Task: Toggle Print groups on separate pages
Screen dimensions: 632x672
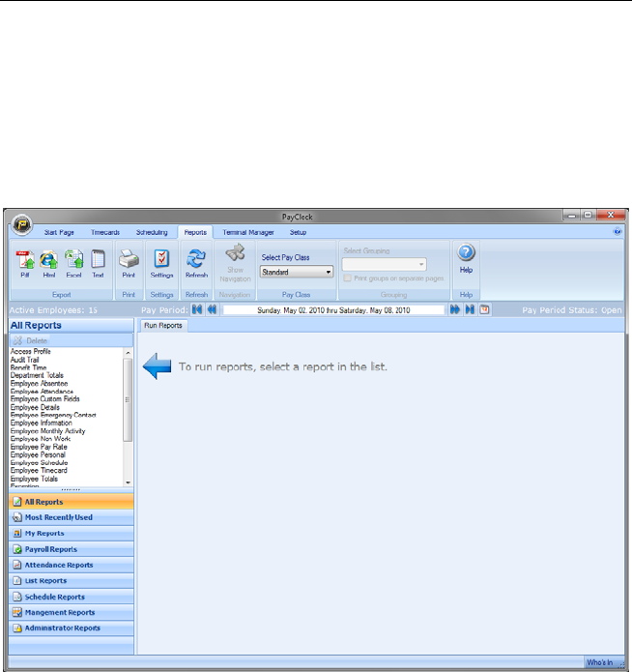Action: click(x=348, y=278)
